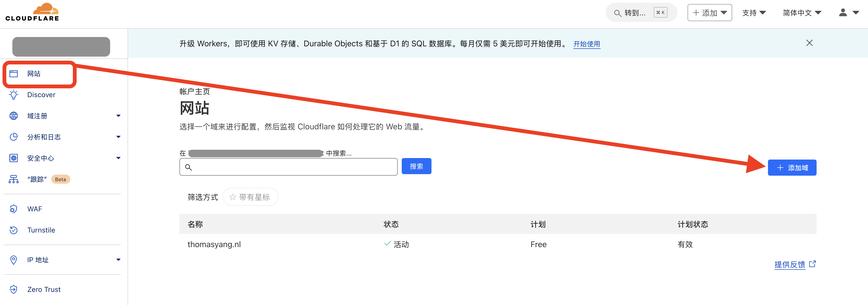Screen dimensions: 868x305
Task: Click the redacted account name in sidebar
Action: (61, 47)
